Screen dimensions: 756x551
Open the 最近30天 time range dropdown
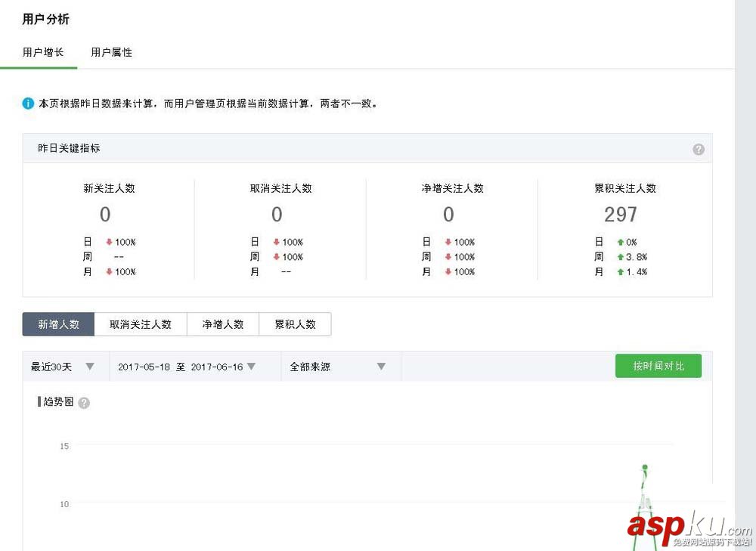[64, 365]
